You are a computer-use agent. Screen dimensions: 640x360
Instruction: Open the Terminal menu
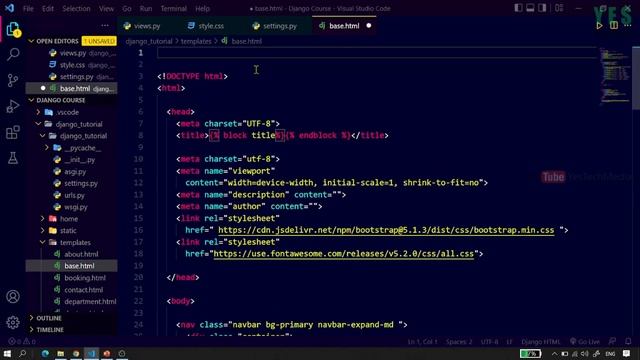point(173,9)
